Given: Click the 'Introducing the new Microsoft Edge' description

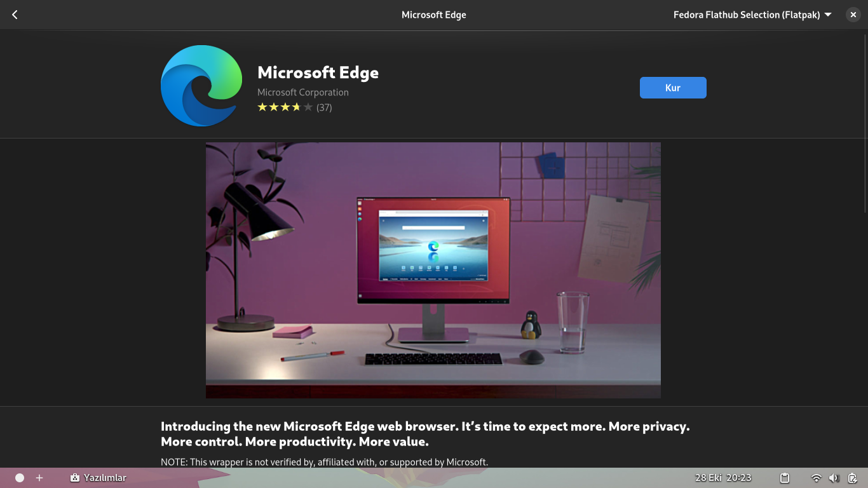Looking at the screenshot, I should point(425,434).
